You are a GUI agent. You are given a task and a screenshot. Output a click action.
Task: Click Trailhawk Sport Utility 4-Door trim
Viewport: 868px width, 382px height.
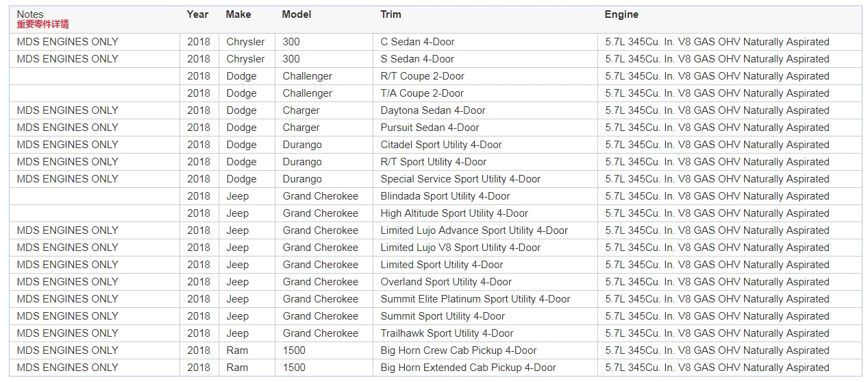447,333
